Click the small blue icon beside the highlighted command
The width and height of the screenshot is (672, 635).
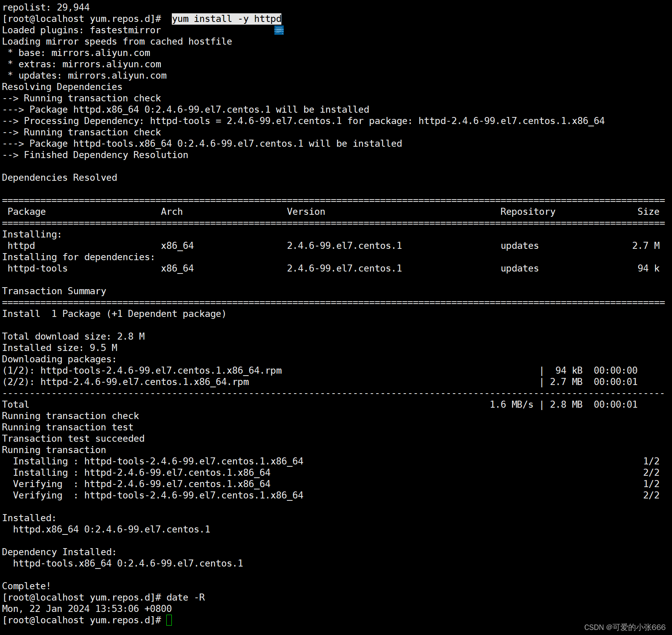pos(279,30)
